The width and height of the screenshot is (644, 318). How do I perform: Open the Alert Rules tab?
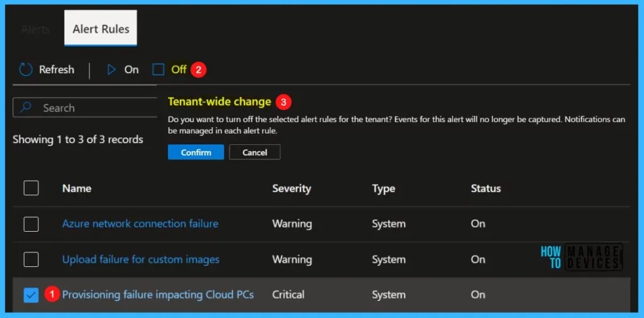click(101, 28)
